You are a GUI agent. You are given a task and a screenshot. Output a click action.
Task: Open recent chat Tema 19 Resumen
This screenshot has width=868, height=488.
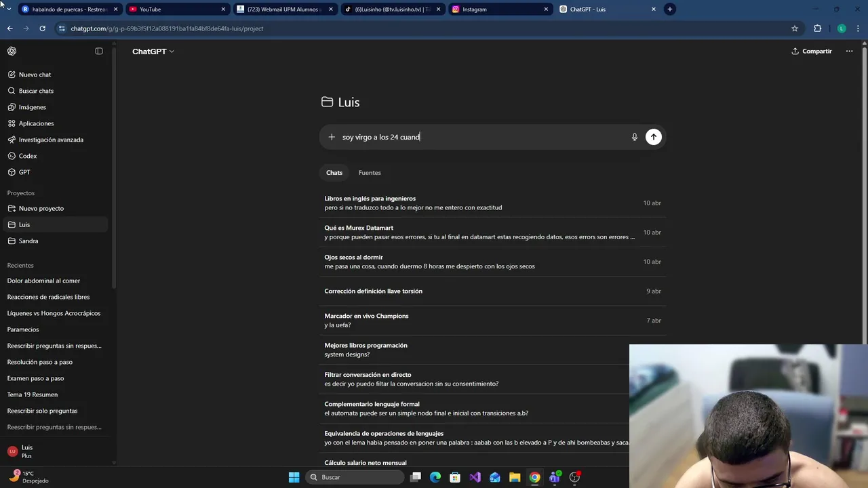(x=57, y=394)
